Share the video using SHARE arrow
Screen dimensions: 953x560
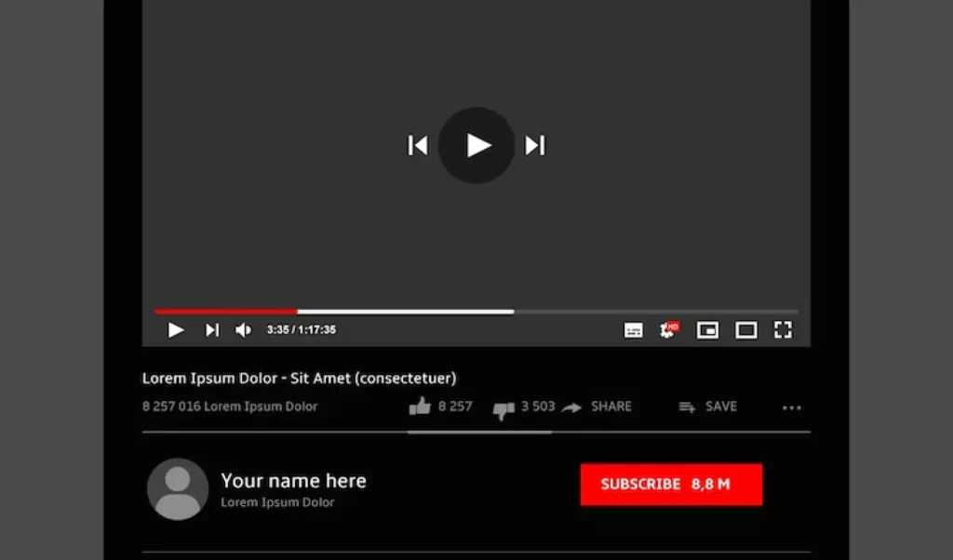click(597, 407)
